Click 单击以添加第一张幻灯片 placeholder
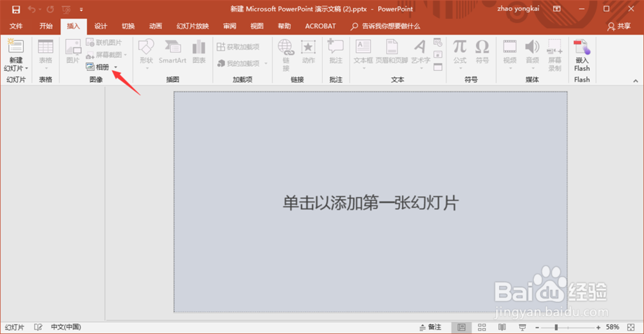644x334 pixels. [x=370, y=203]
